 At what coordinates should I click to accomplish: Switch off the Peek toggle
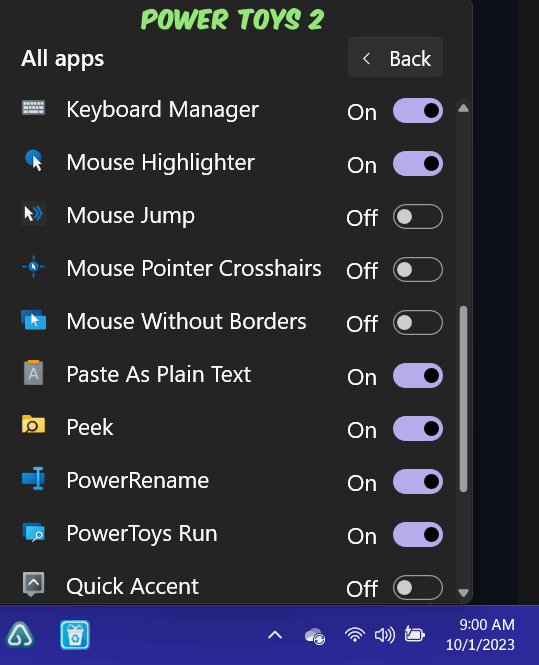(418, 429)
